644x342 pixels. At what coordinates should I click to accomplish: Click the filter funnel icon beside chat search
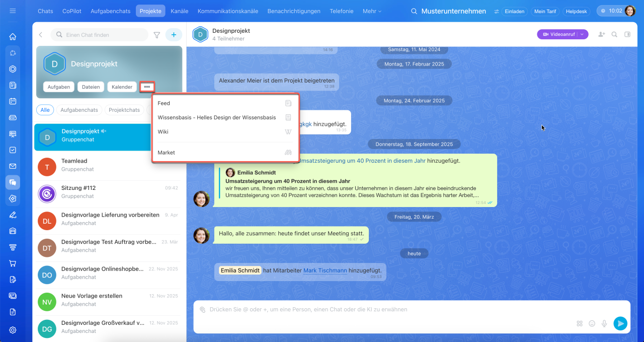(157, 35)
